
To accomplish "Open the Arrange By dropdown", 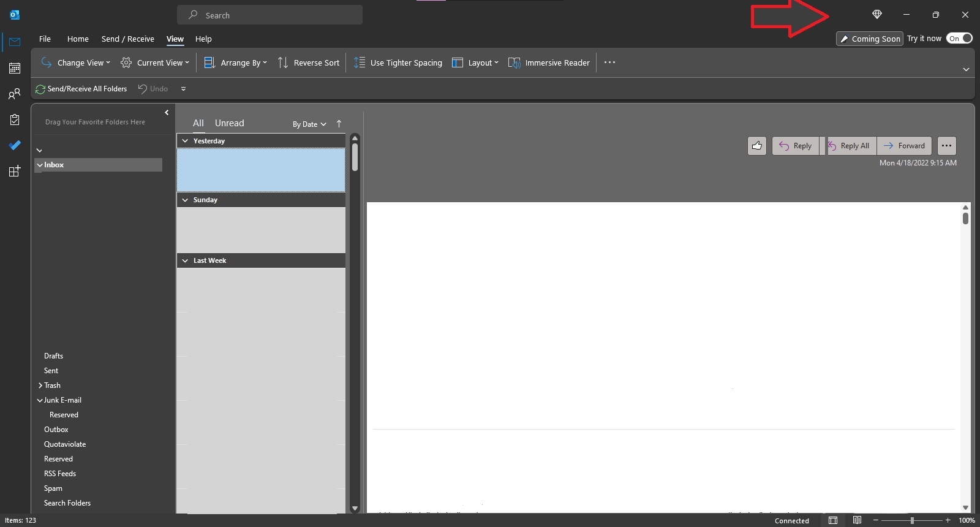I will [x=235, y=63].
